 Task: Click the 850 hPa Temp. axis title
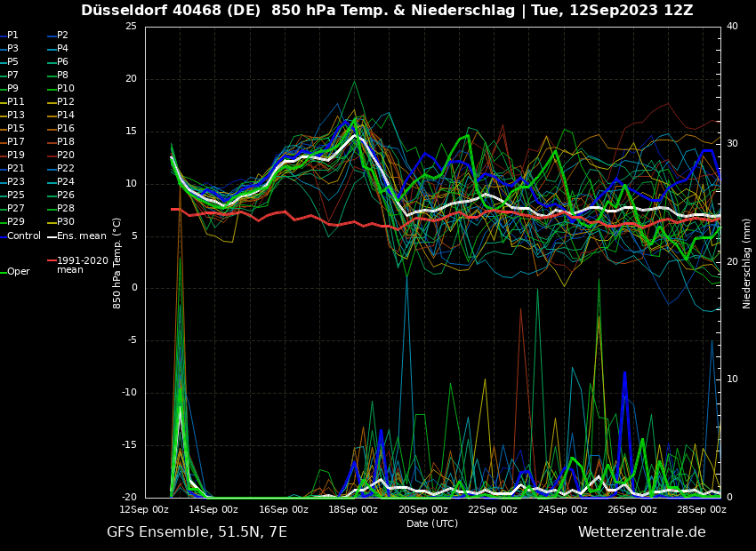117,262
